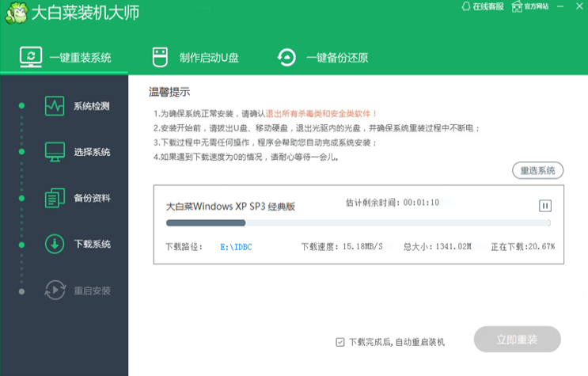Click the E:\IDBC download path link
The image size is (588, 376).
236,247
